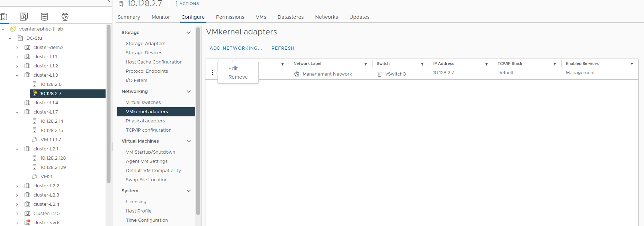644x226 pixels.
Task: Switch to the Permissions tab
Action: tap(230, 17)
